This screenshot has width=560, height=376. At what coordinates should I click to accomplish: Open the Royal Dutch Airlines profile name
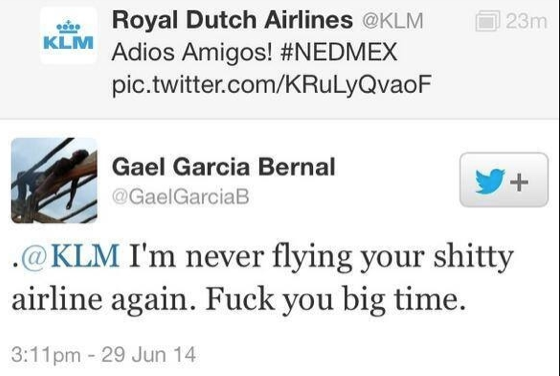pyautogui.click(x=232, y=20)
